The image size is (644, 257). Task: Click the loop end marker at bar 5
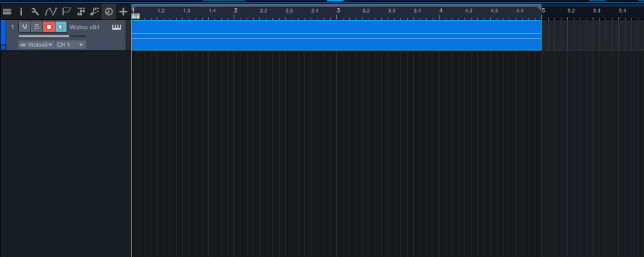[540, 6]
